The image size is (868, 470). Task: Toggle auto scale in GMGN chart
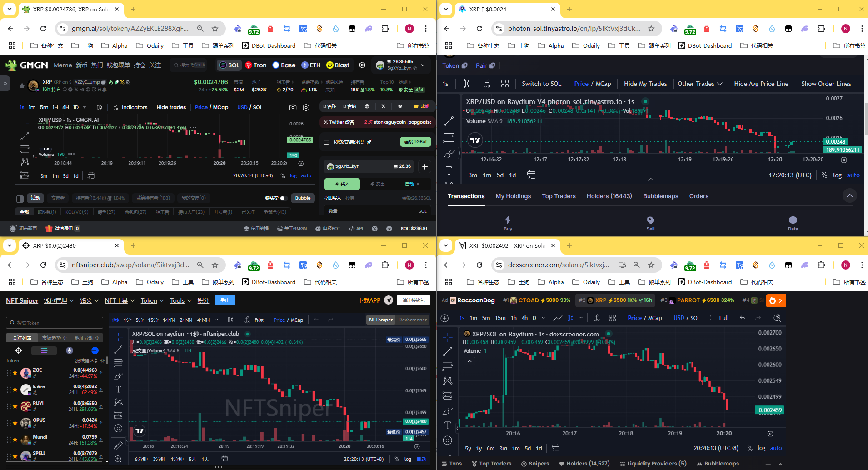306,175
